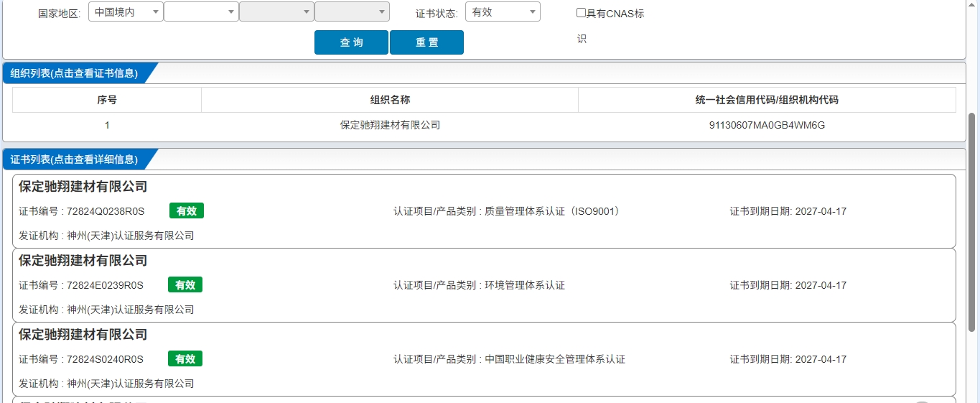This screenshot has width=980, height=403.
Task: Enable the 具有CNAS标识 checkbox
Action: tap(581, 13)
